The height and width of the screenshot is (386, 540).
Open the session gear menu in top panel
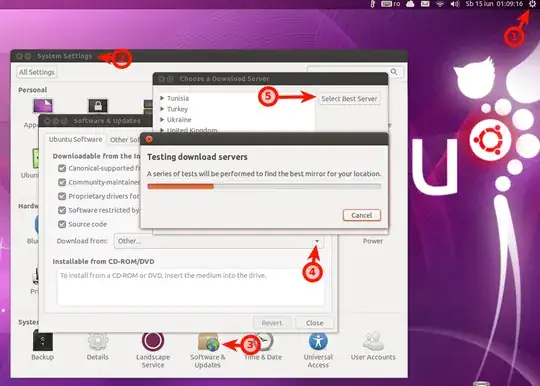(532, 4)
